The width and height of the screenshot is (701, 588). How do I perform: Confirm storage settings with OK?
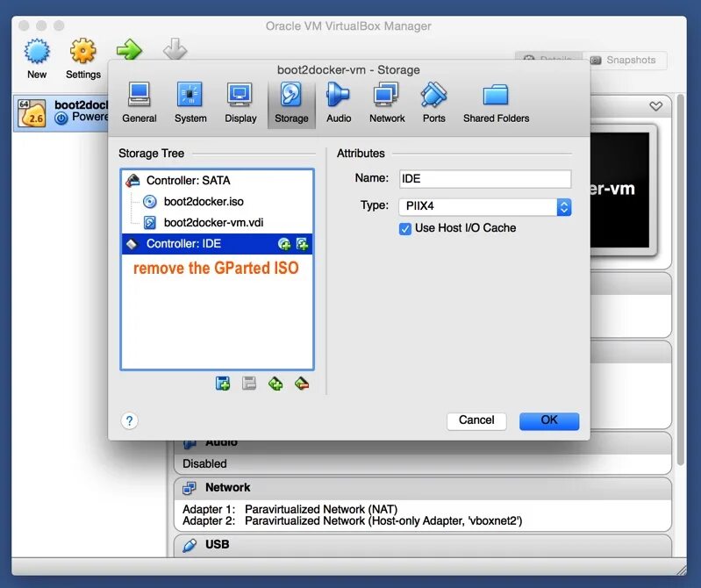click(x=549, y=420)
